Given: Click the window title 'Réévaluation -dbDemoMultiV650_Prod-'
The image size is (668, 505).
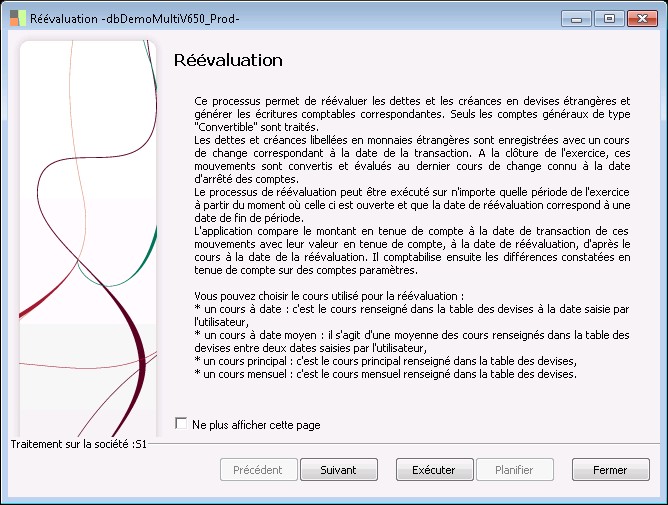Looking at the screenshot, I should click(x=135, y=19).
